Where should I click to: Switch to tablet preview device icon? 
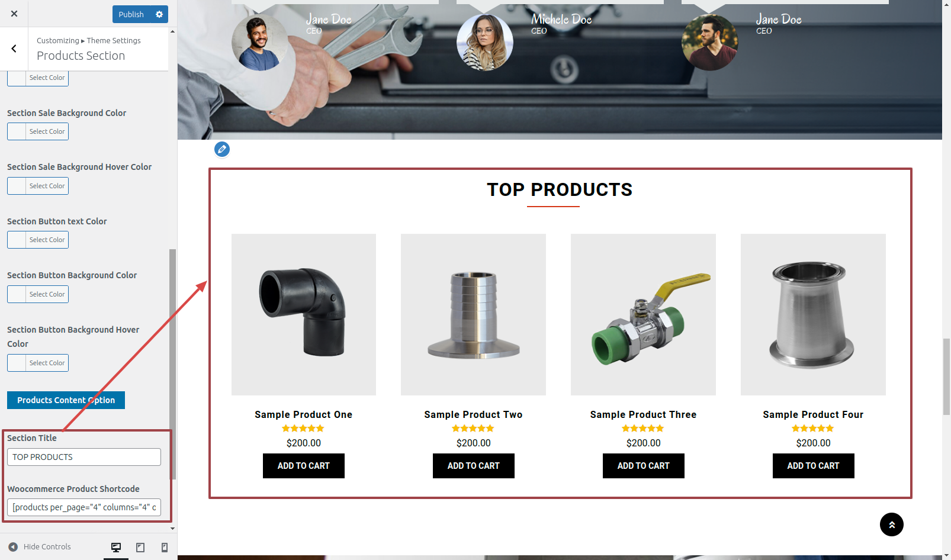pos(140,547)
